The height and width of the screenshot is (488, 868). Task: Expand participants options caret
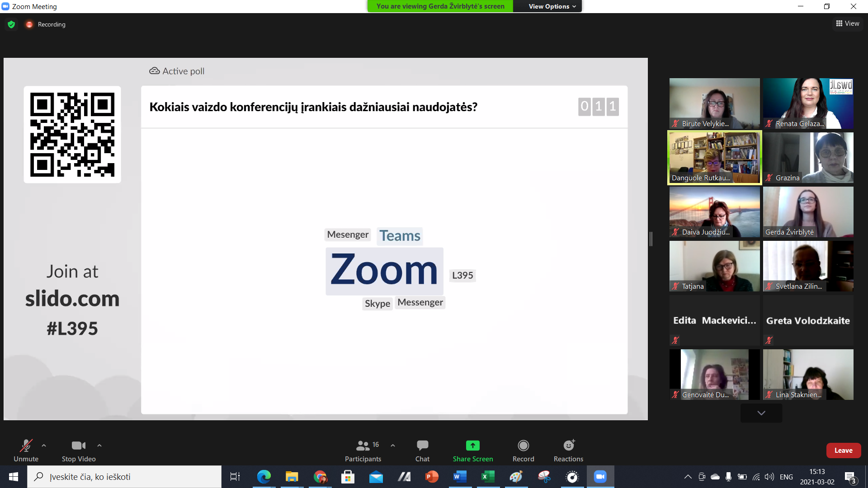[x=393, y=446]
